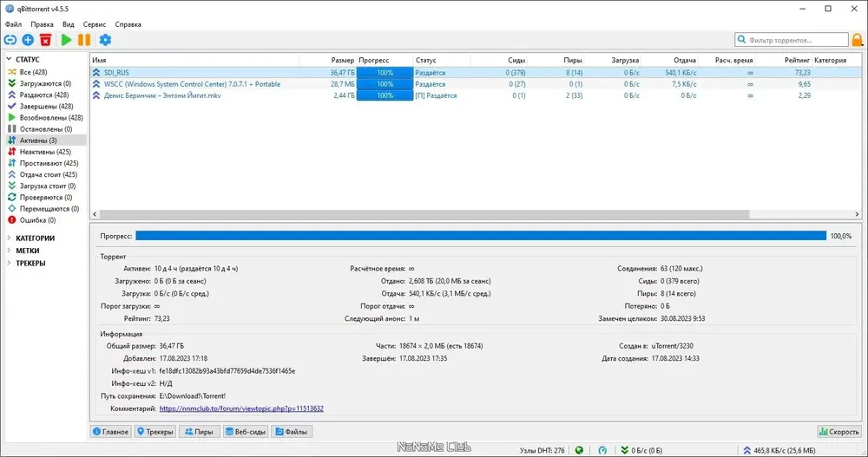Select the Отдача стоит (425) filter
The width and height of the screenshot is (868, 457).
49,174
